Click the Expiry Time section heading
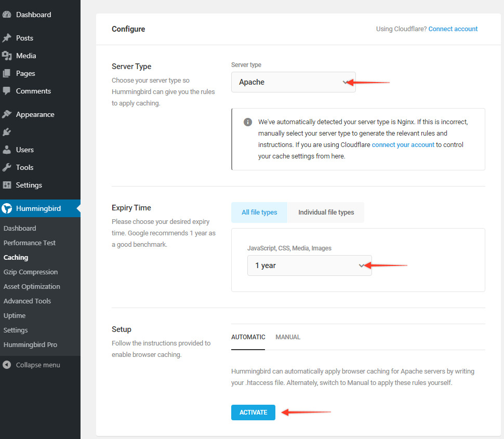The height and width of the screenshot is (439, 504). pyautogui.click(x=131, y=208)
